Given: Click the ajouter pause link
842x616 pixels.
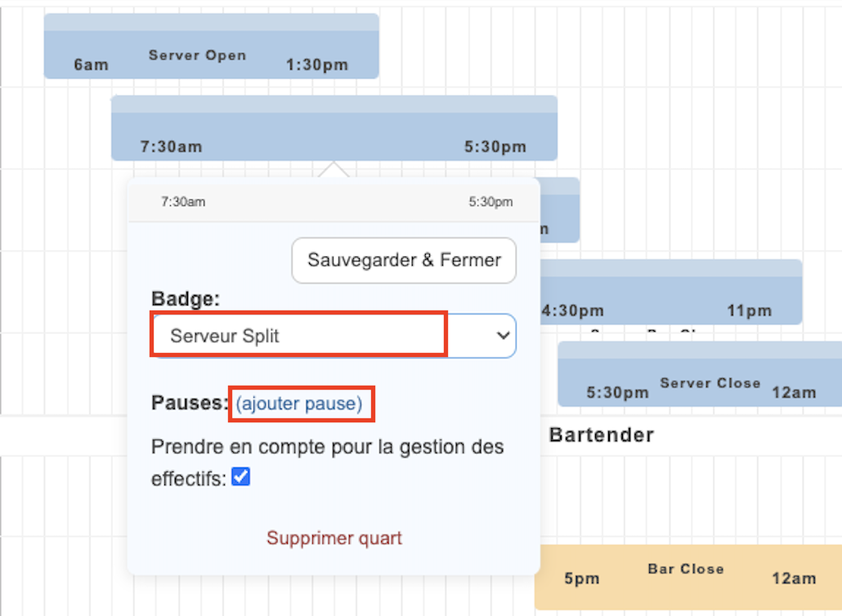Looking at the screenshot, I should [x=299, y=404].
